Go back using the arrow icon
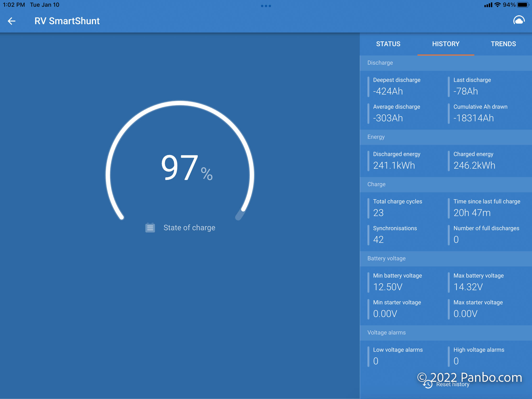This screenshot has height=399, width=532. pos(11,21)
